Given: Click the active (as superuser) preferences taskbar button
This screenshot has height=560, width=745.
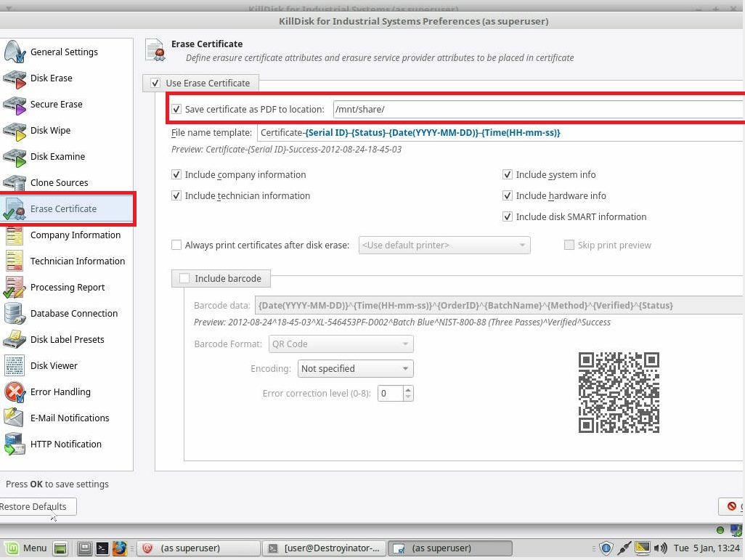Looking at the screenshot, I should (450, 548).
